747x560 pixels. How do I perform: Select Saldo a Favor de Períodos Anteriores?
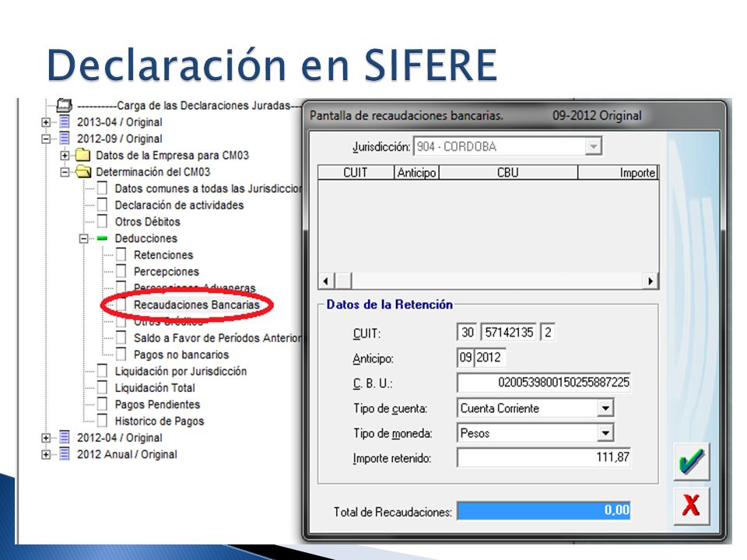coord(218,338)
